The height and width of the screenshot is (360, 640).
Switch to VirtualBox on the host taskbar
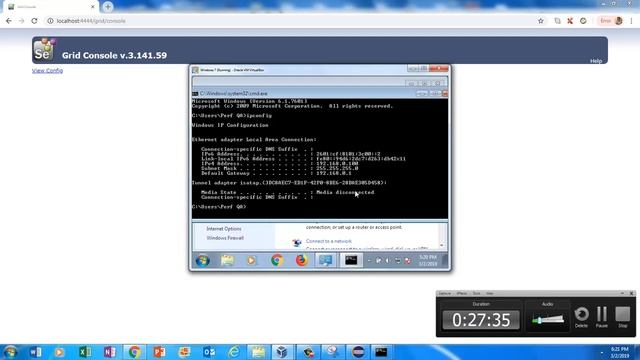point(282,352)
